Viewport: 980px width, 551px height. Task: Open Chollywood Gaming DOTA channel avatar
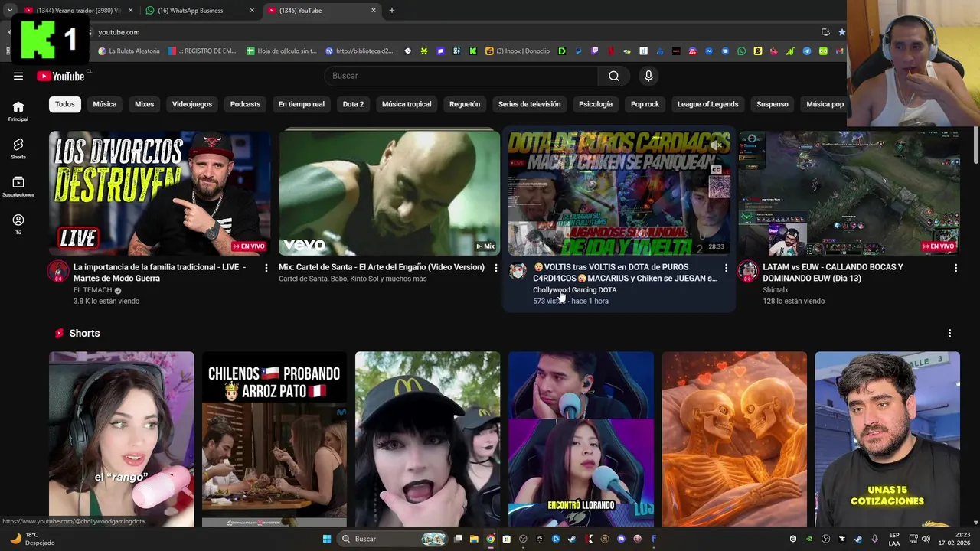(x=518, y=271)
